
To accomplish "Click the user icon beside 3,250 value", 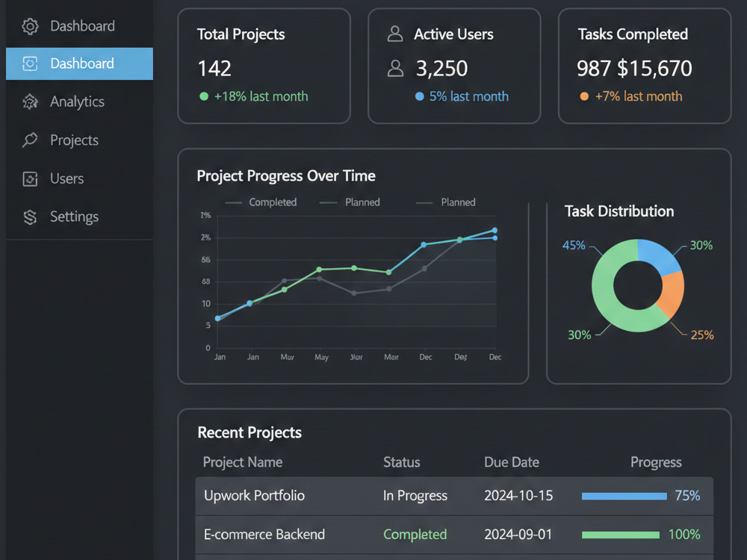I will tap(395, 68).
